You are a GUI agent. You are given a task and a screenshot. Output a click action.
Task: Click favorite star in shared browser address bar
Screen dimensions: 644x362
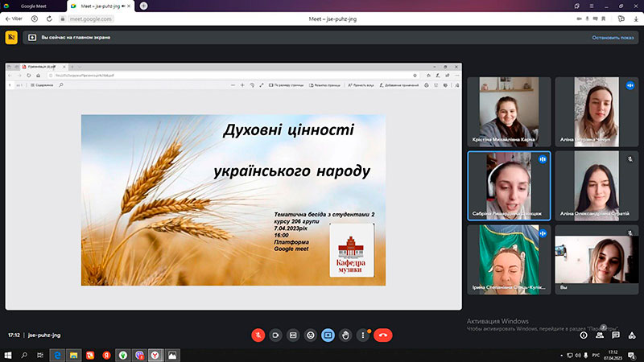(415, 76)
